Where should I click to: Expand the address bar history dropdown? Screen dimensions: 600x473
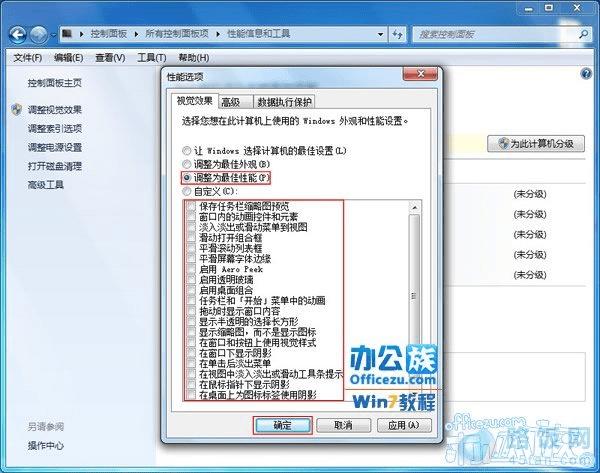pos(380,34)
